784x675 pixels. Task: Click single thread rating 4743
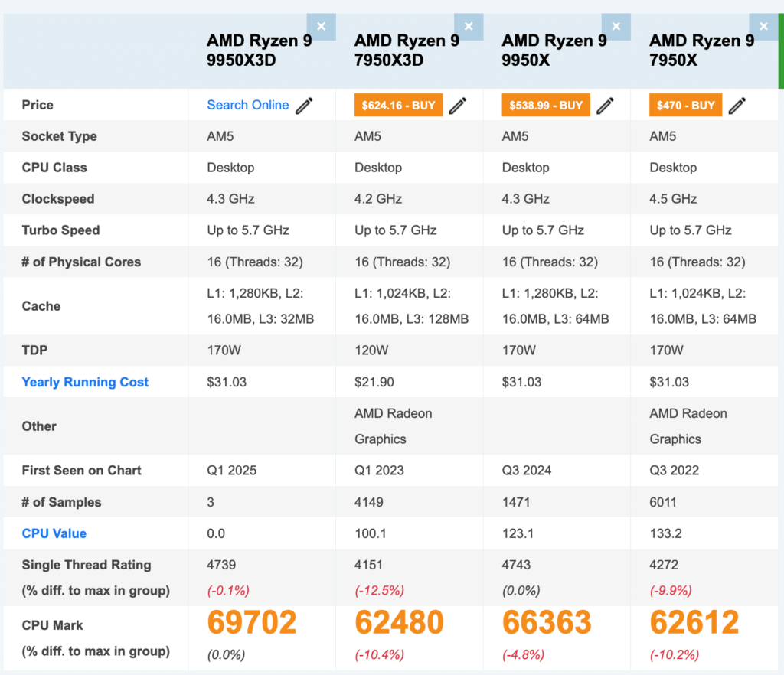pyautogui.click(x=516, y=565)
